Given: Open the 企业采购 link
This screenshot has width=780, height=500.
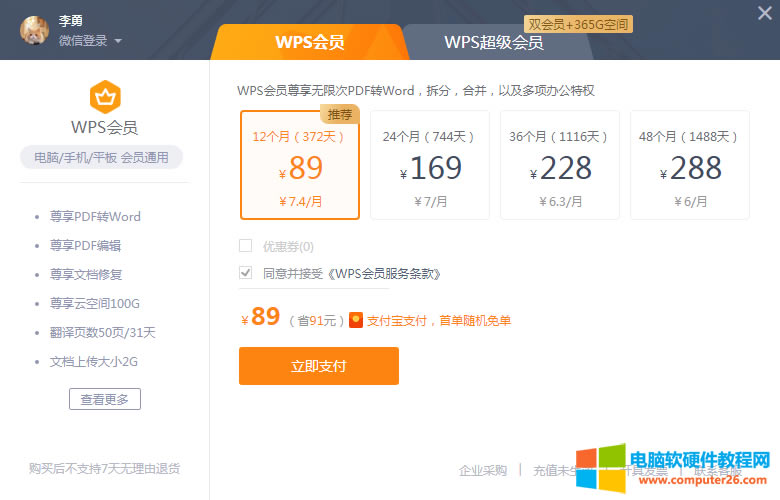Looking at the screenshot, I should click(483, 470).
